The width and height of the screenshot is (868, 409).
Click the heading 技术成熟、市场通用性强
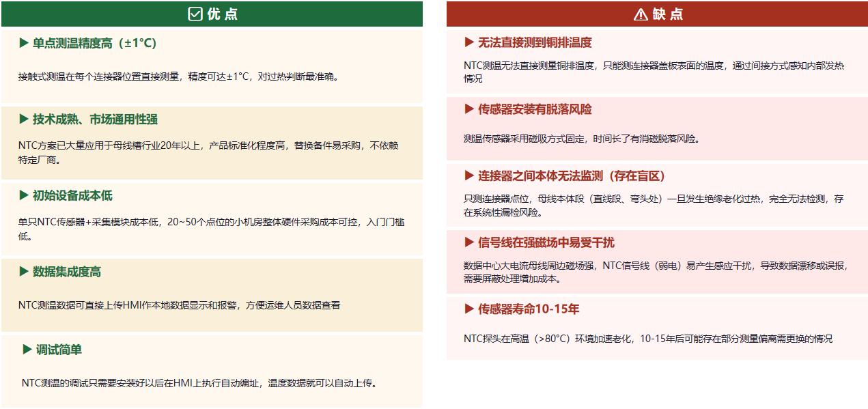click(95, 119)
